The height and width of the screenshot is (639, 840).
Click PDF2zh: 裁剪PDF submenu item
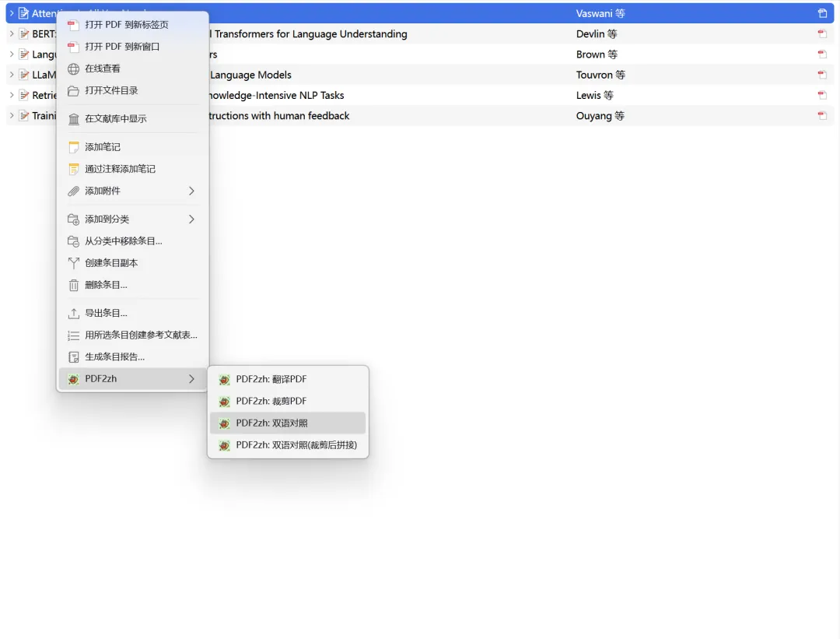point(288,402)
